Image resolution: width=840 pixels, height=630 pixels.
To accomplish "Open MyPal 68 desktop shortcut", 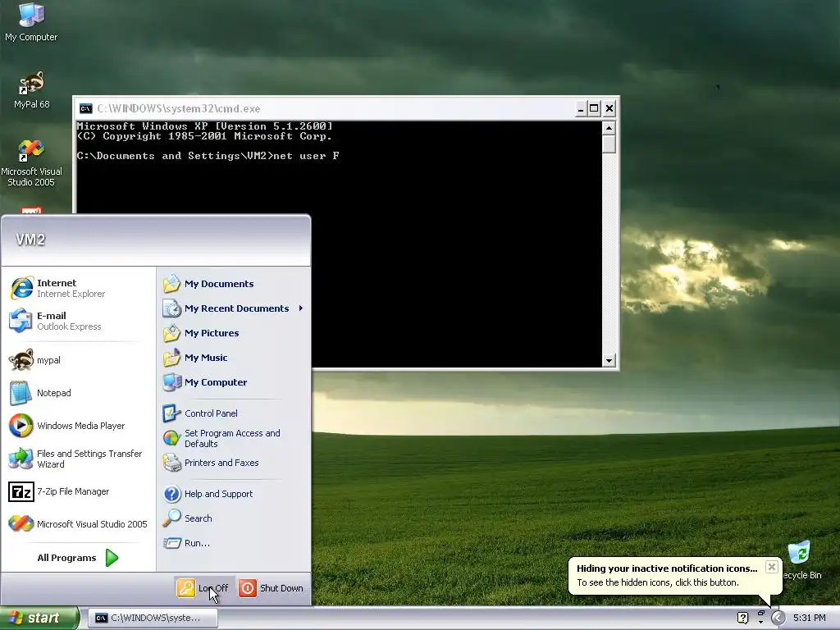I will (x=31, y=89).
